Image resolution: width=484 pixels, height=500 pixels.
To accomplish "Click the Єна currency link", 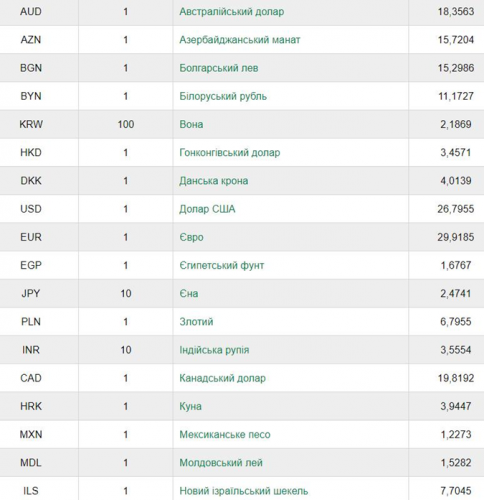I will click(x=189, y=294).
